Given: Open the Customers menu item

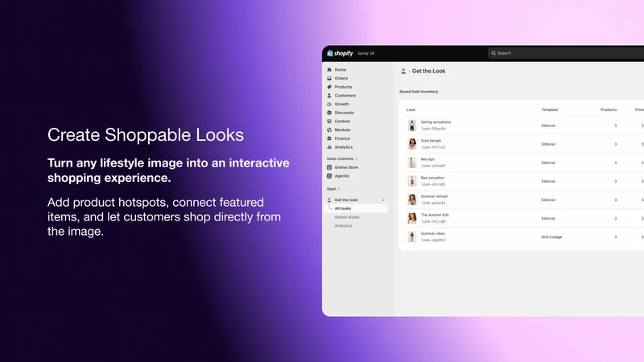Looking at the screenshot, I should (345, 96).
